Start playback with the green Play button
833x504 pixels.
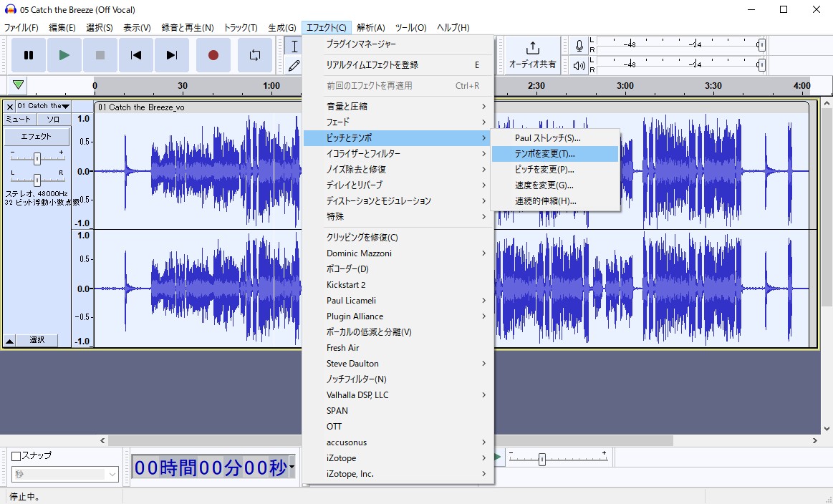tap(64, 55)
